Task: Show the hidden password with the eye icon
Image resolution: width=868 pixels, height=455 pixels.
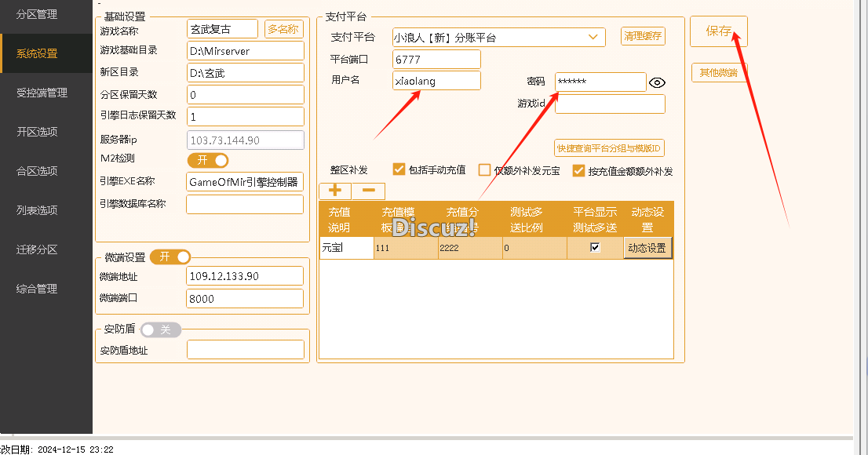Action: 657,82
